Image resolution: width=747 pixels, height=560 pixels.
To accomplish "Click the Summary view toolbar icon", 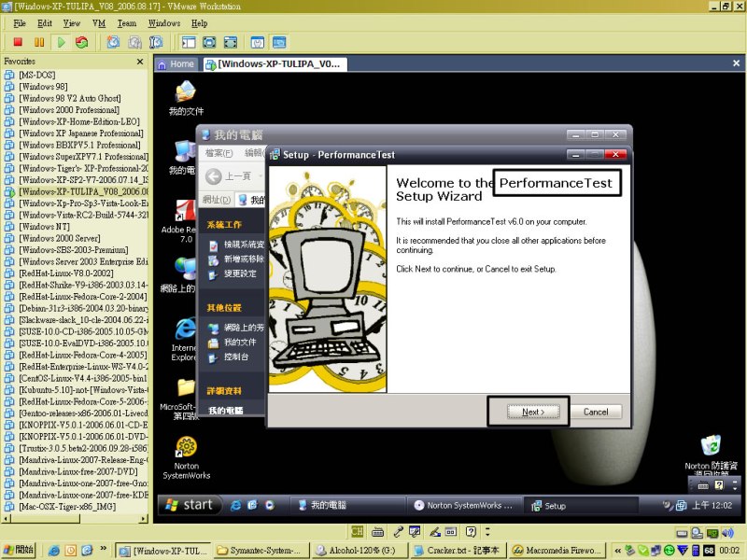I will [258, 42].
